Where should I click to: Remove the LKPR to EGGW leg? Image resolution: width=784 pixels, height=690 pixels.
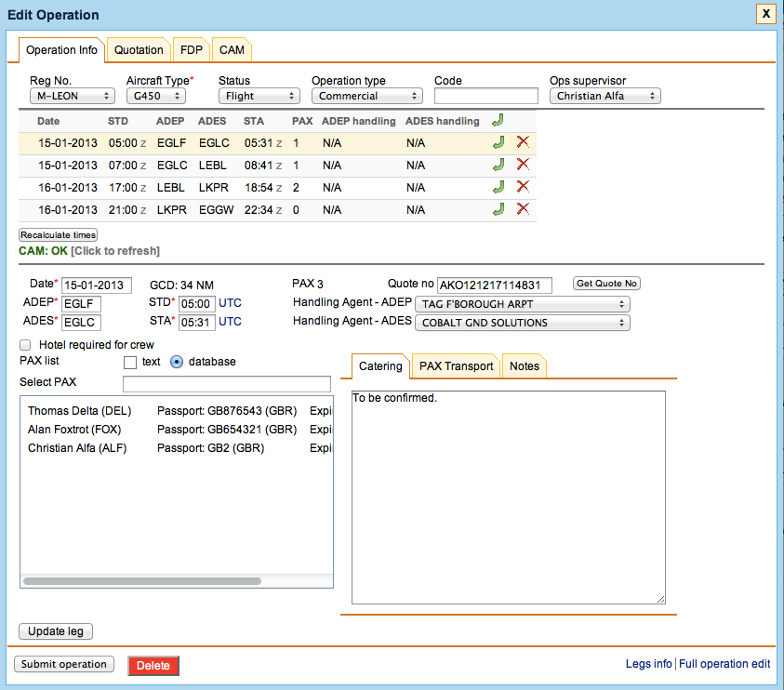coord(523,210)
